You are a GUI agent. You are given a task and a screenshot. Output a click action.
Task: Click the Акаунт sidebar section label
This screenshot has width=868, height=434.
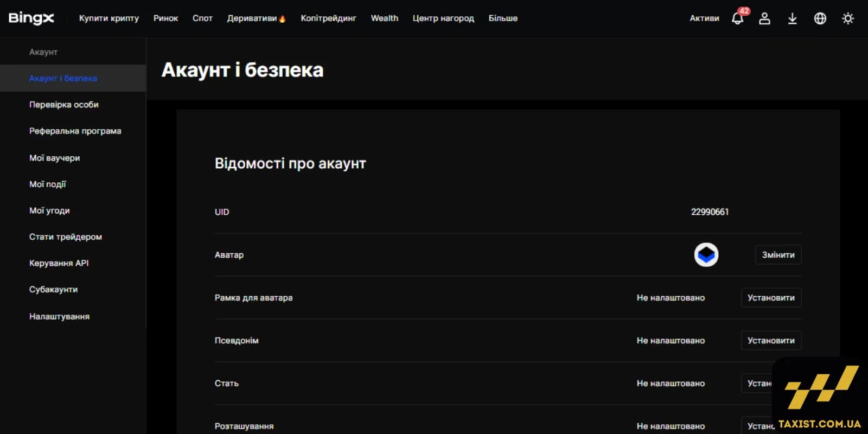pos(43,52)
